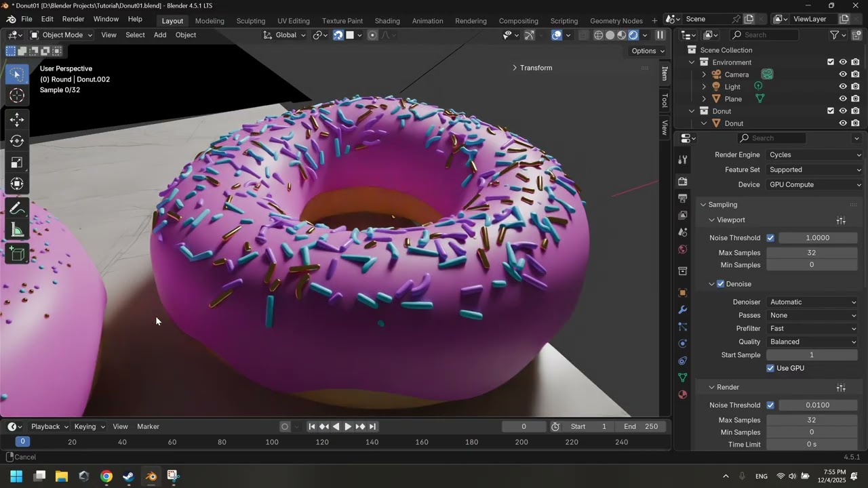This screenshot has height=488, width=868.
Task: Open the Scene properties tab
Action: coord(683,232)
